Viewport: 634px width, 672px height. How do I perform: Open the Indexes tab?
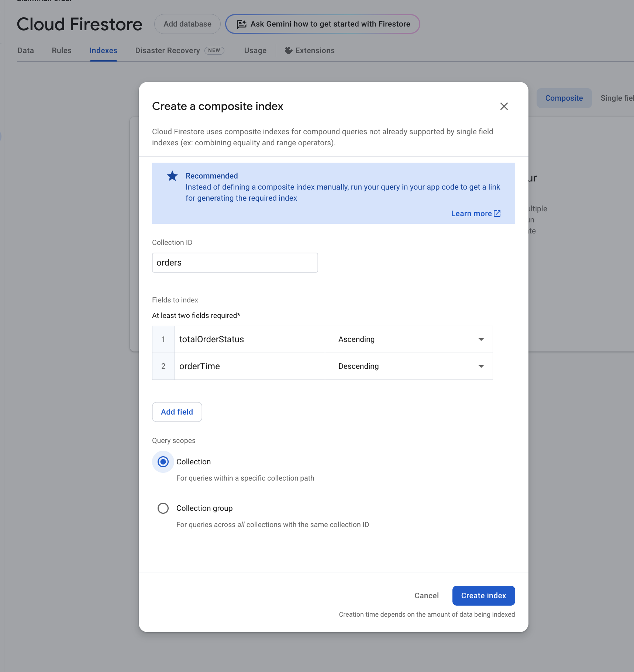coord(103,51)
